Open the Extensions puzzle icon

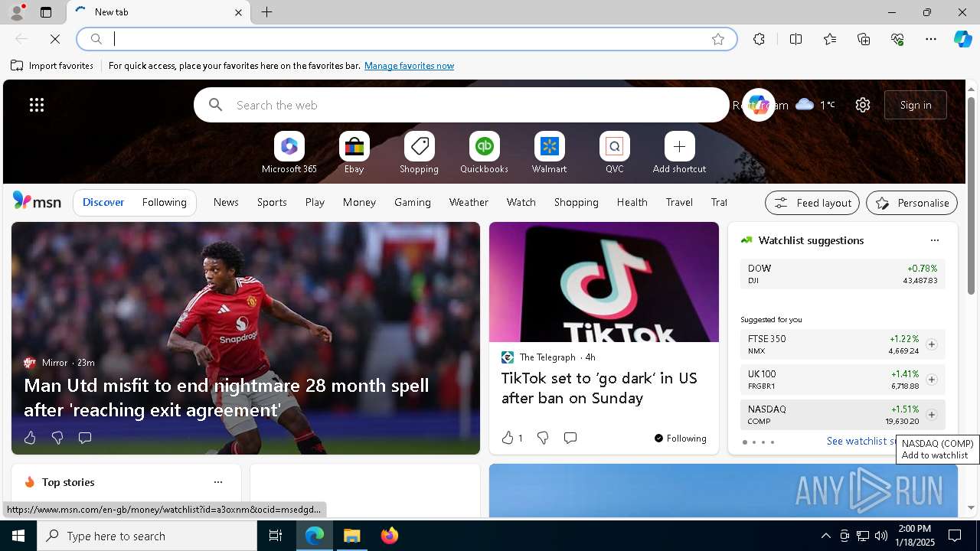point(759,39)
